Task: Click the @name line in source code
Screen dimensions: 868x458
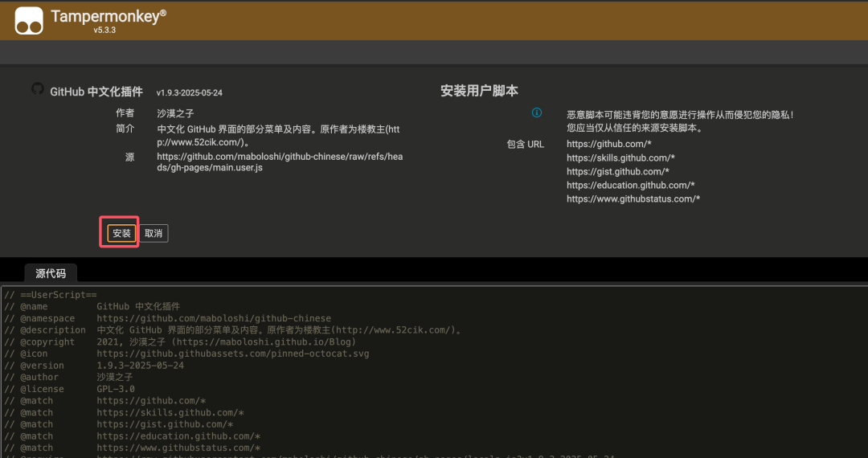Action: pyautogui.click(x=92, y=306)
